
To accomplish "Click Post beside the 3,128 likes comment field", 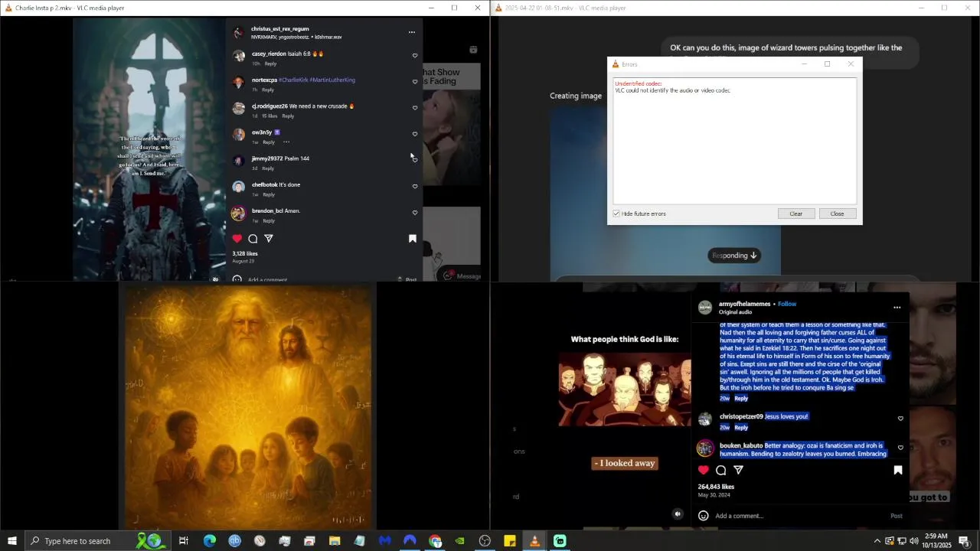I will click(411, 279).
